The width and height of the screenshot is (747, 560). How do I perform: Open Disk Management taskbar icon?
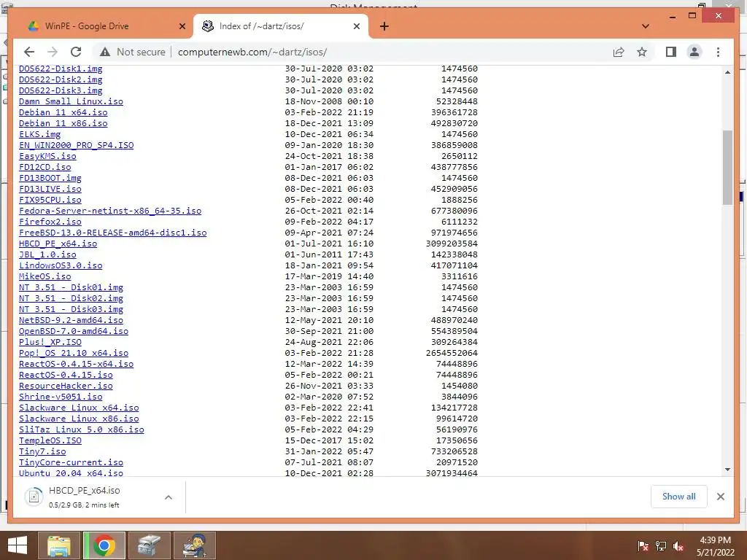tap(149, 545)
